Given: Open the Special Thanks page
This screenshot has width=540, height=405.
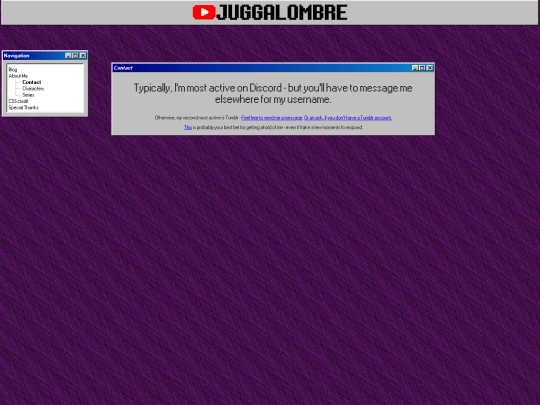Looking at the screenshot, I should (23, 107).
